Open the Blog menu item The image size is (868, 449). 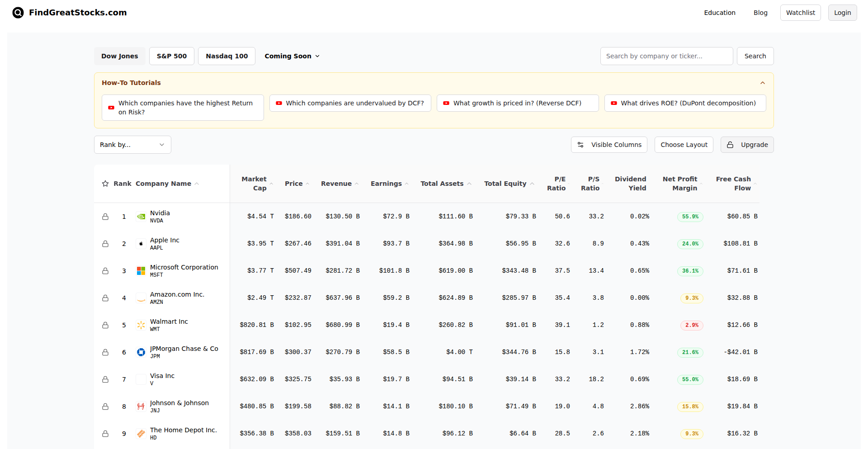coord(760,12)
